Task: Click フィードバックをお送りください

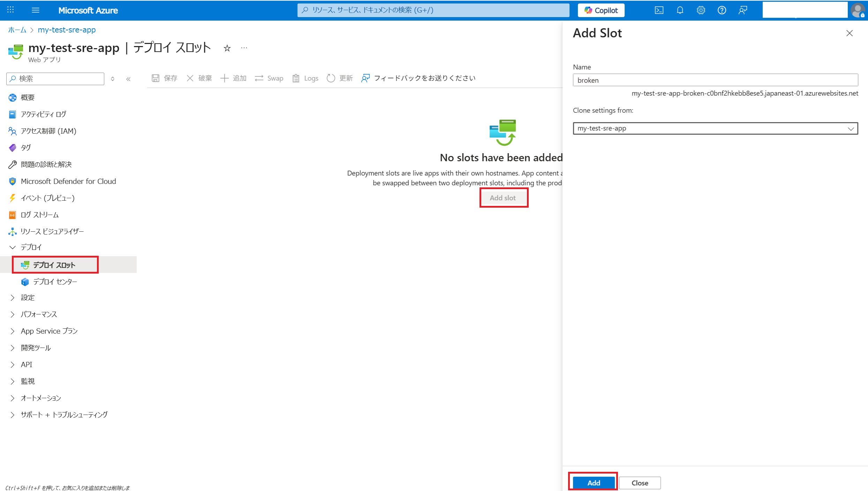Action: pos(418,78)
